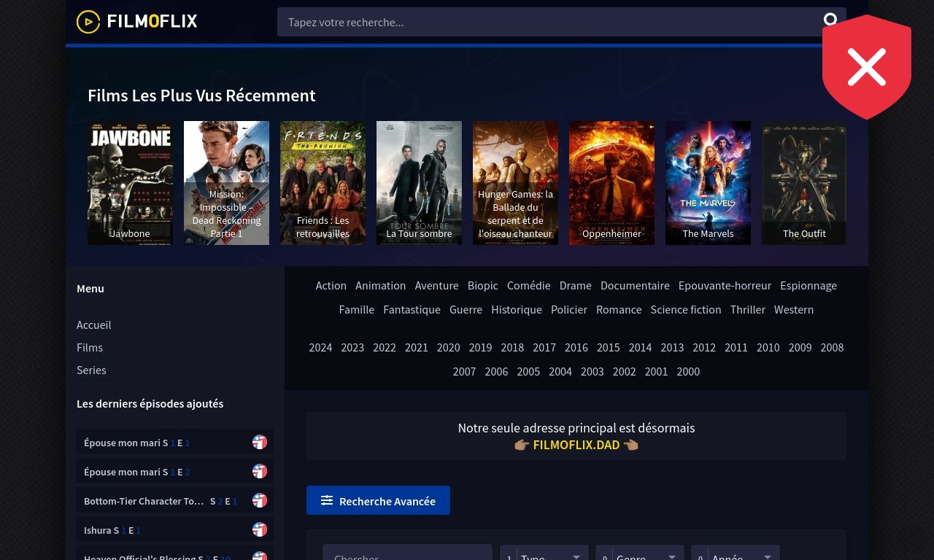Click the red shield blocker icon

pyautogui.click(x=867, y=67)
